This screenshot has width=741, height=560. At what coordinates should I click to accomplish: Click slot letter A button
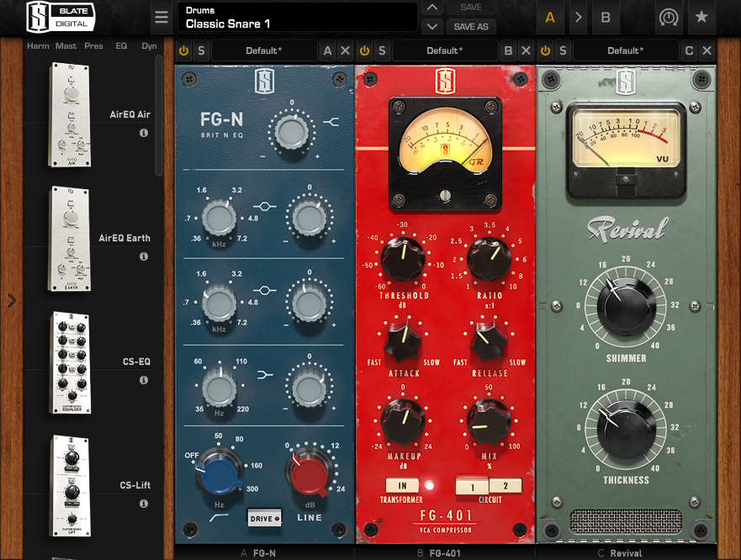(x=327, y=50)
